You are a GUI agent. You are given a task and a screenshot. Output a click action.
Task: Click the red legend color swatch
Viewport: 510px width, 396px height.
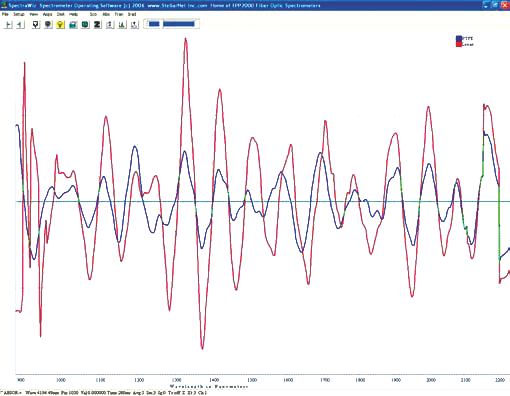[x=459, y=44]
